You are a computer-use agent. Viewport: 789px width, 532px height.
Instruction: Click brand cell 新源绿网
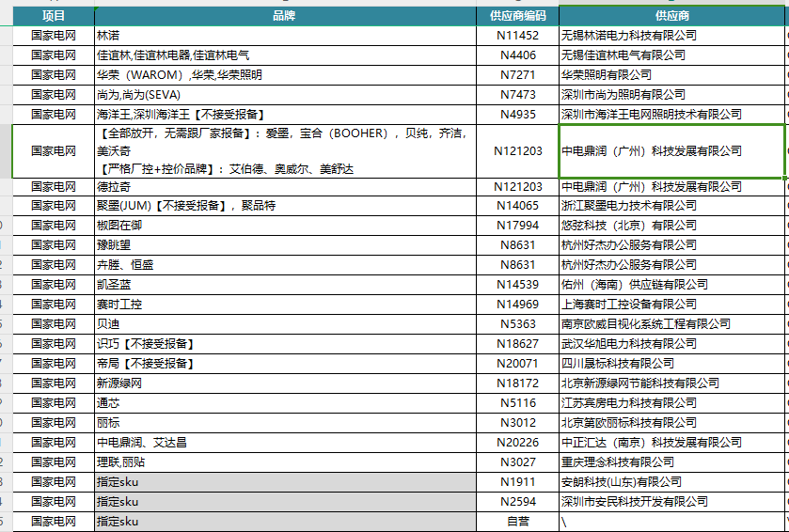tap(285, 383)
